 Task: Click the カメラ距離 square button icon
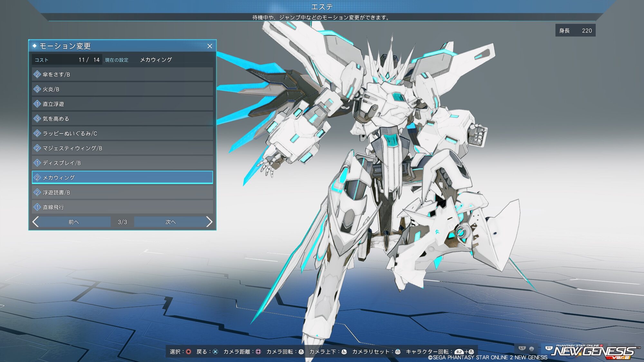click(258, 352)
